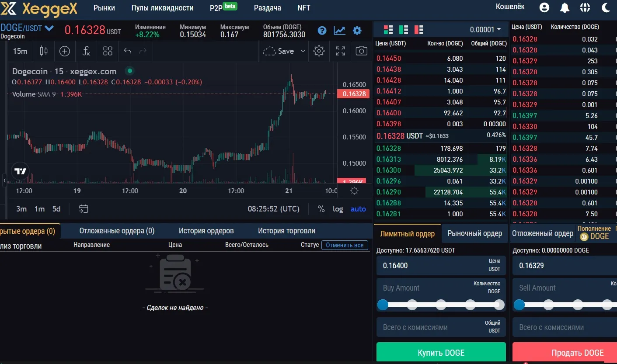Viewport: 617px width, 364px height.
Task: Toggle auto scale on chart
Action: point(358,209)
